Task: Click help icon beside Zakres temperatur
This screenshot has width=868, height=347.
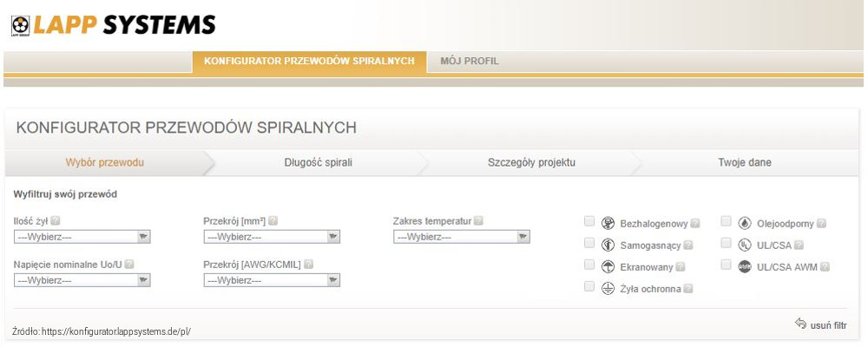Action: coord(478,221)
